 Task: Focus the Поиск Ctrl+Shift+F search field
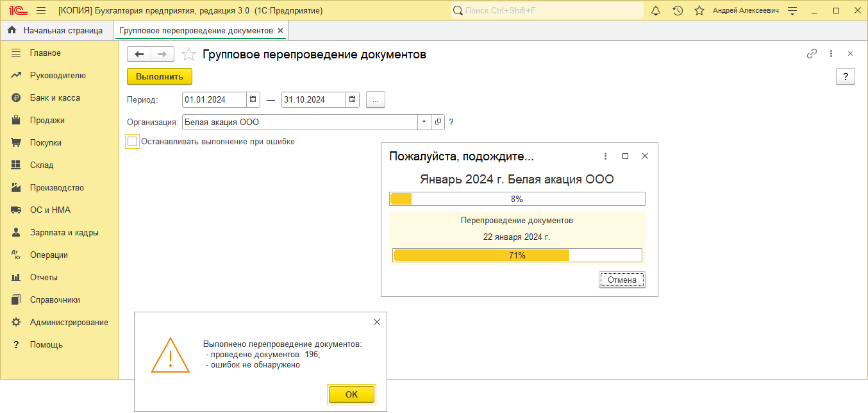(547, 11)
